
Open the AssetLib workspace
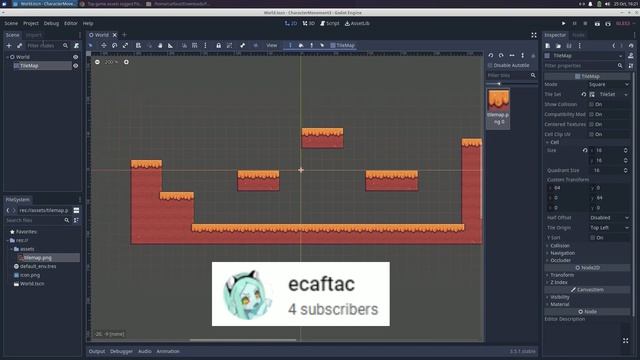coord(357,24)
